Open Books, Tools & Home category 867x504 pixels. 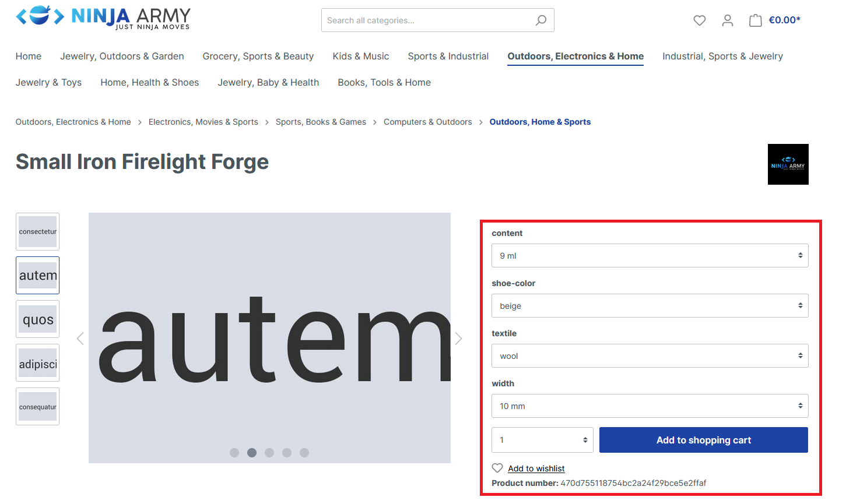coord(384,82)
